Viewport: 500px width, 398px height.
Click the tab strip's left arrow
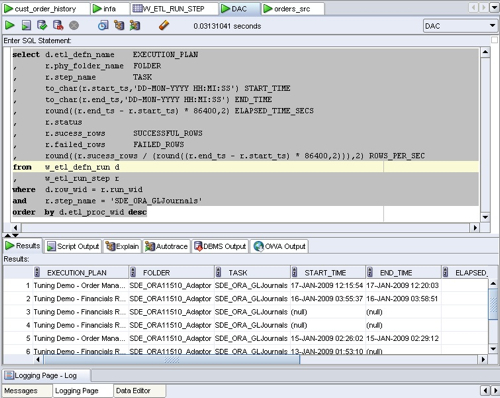pyautogui.click(x=473, y=7)
